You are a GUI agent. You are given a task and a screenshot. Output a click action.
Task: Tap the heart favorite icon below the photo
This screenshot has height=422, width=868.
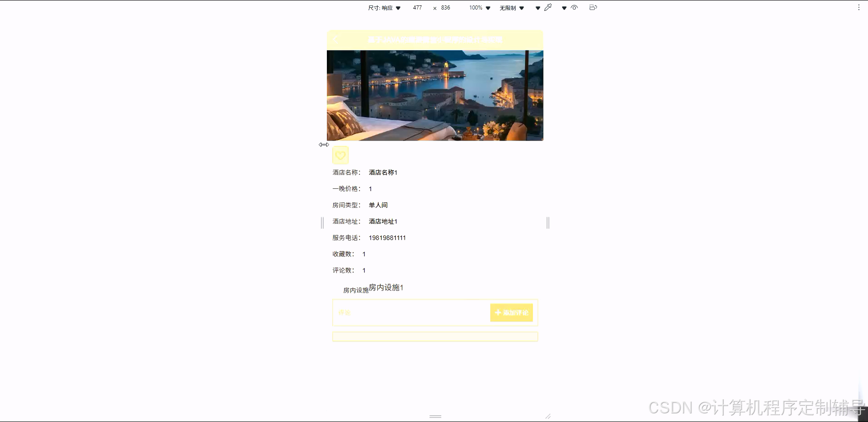click(x=340, y=155)
